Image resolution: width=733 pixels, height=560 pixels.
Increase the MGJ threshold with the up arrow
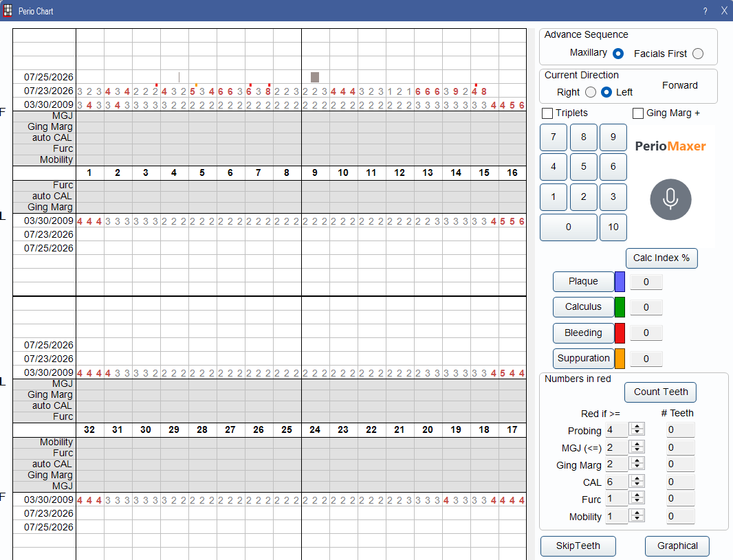(x=637, y=444)
